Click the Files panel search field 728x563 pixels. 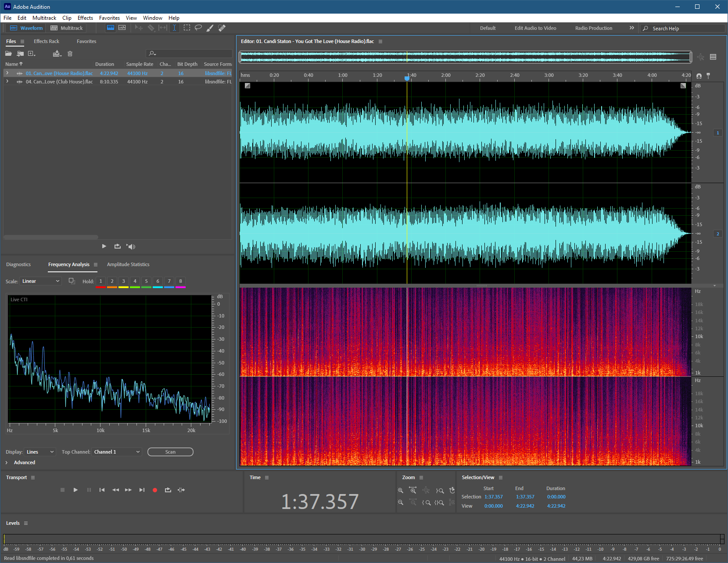(189, 54)
